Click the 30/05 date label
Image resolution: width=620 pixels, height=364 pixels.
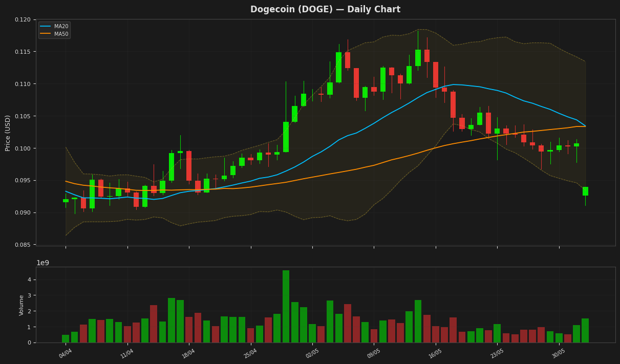pyautogui.click(x=559, y=353)
